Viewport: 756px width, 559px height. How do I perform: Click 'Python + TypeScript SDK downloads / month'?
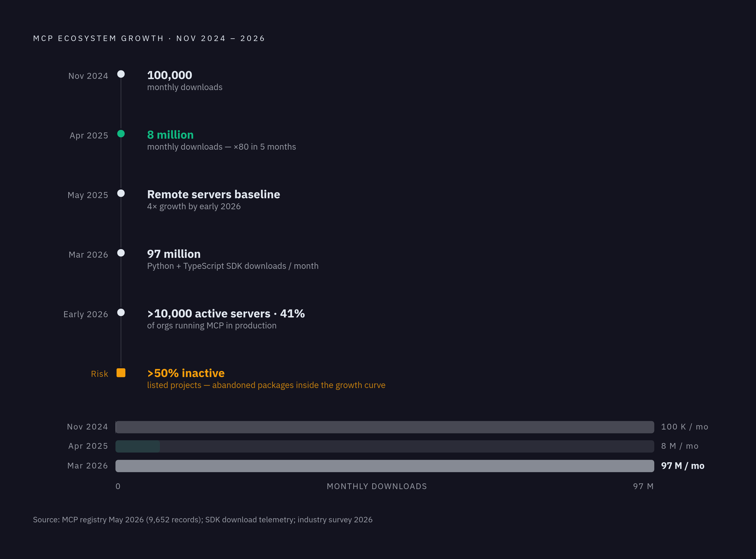pos(233,266)
